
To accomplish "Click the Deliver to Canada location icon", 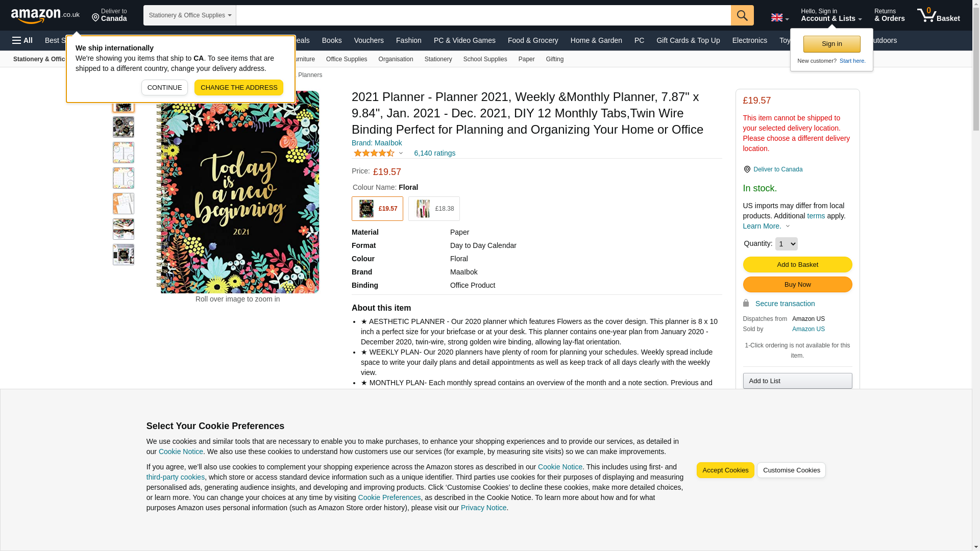I will click(x=747, y=169).
